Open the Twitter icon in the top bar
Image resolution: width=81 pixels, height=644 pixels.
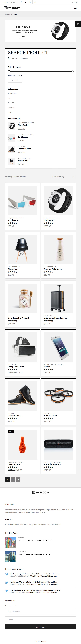click(x=25, y=2)
